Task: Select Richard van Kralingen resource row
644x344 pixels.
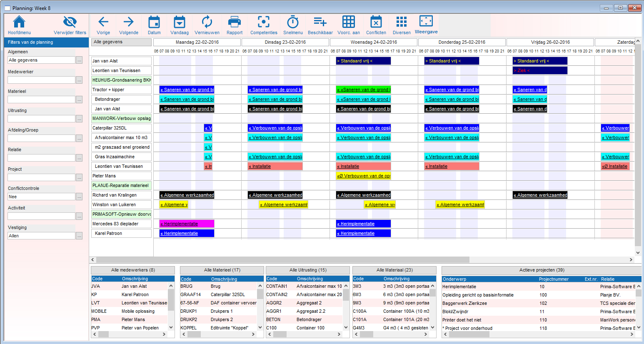Action: (121, 195)
